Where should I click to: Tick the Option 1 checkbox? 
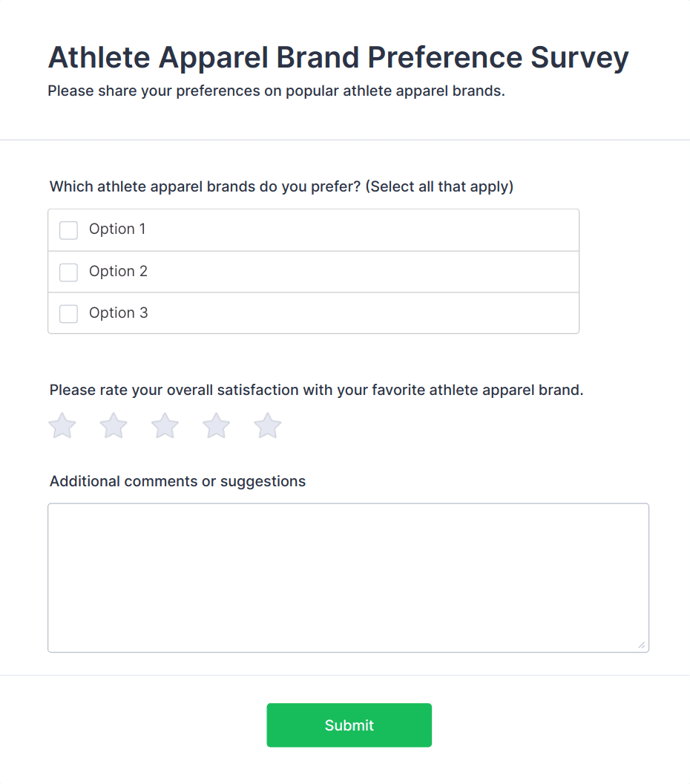click(x=69, y=230)
